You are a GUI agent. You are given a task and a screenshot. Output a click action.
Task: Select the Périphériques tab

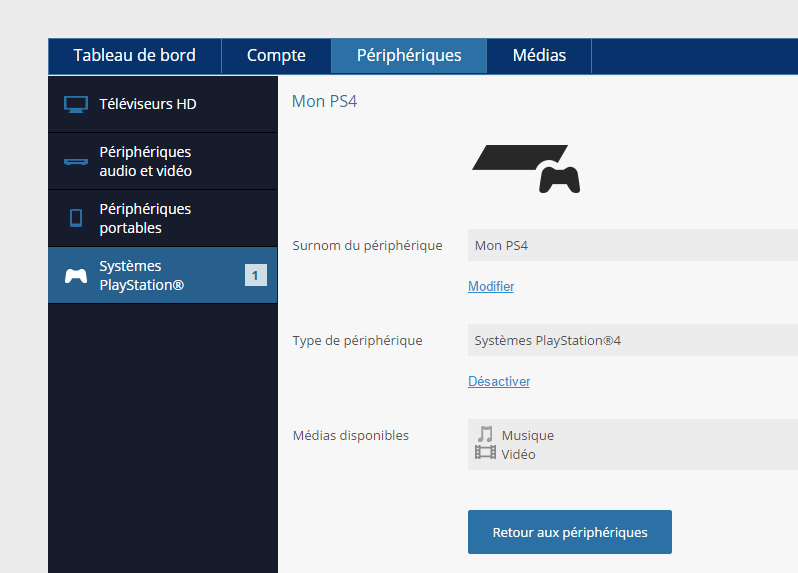409,56
